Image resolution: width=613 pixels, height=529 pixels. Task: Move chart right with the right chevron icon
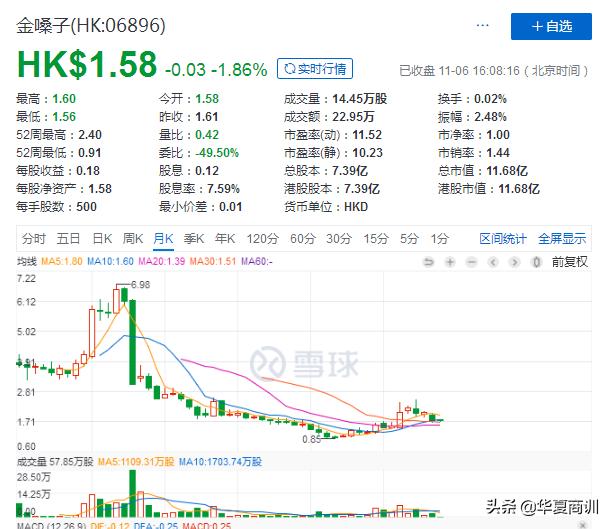[x=514, y=262]
